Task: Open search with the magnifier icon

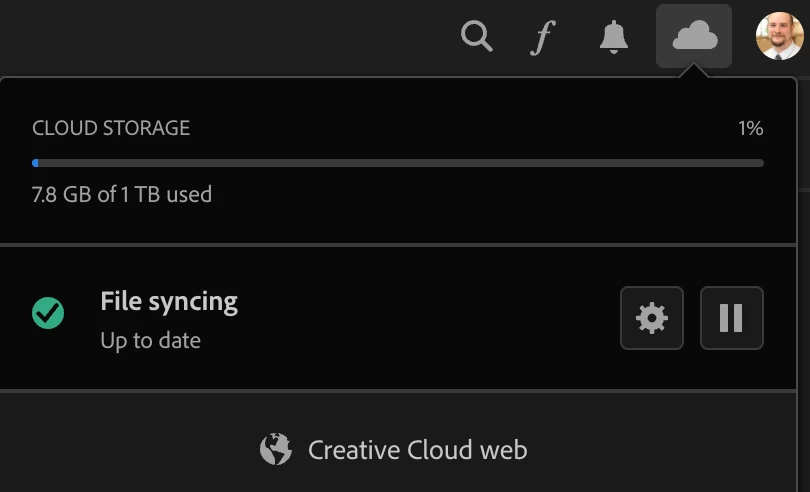Action: (477, 37)
